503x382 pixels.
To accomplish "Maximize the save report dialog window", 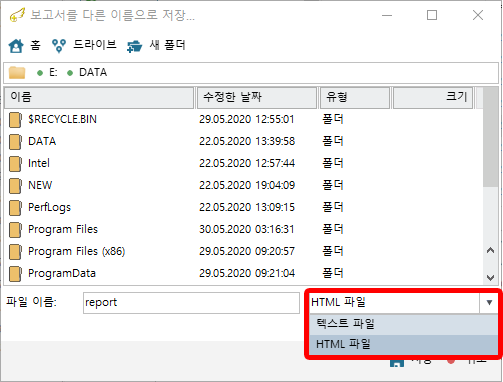I will point(432,15).
